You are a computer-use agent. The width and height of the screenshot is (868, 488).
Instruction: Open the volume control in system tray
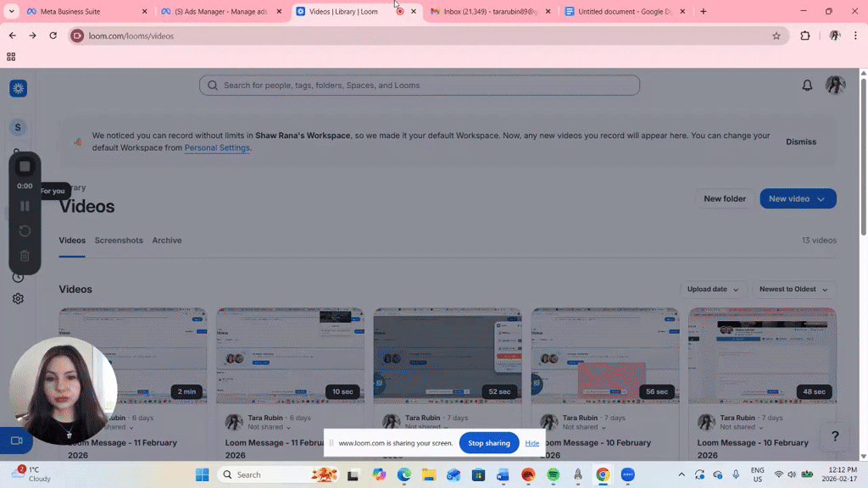pos(792,474)
